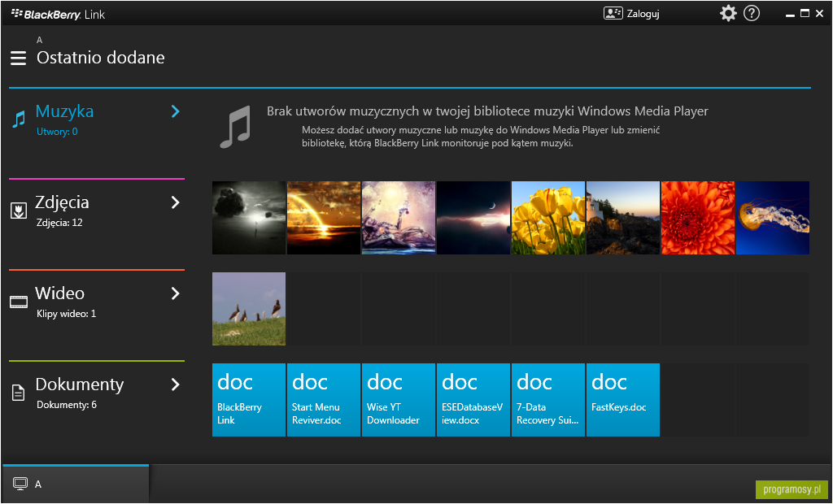Maximize the BlackBerry Link window
Viewport: 833px width, 504px height.
click(x=805, y=13)
